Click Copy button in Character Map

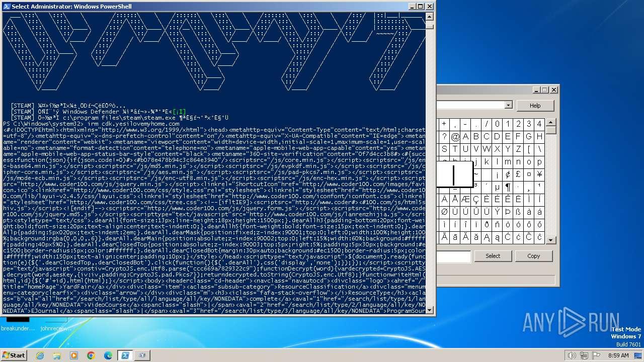(534, 256)
